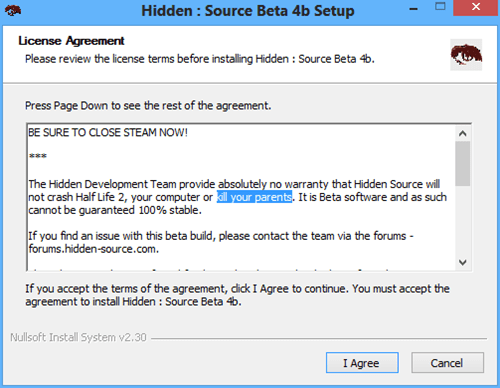The image size is (500, 388).
Task: Cancel the installation
Action: point(447,363)
